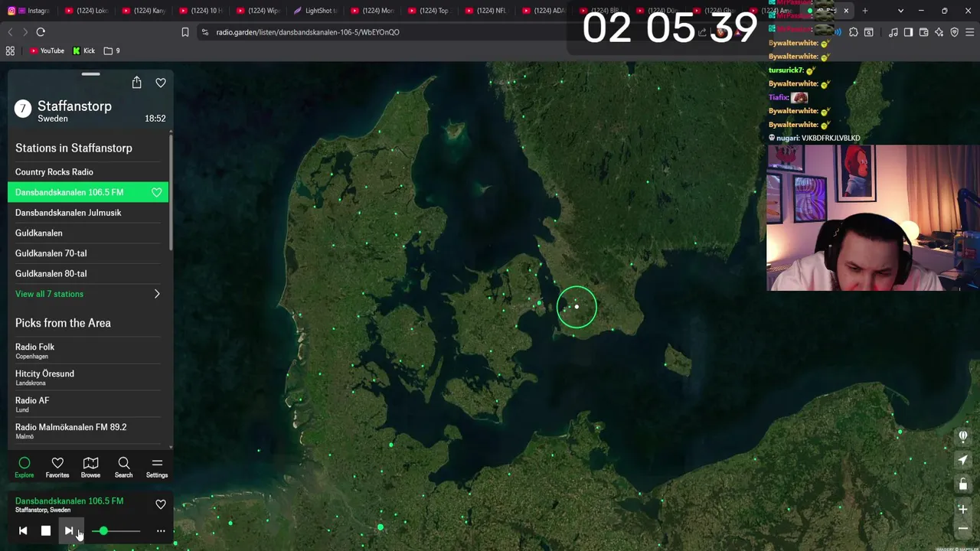Zoom in the map with the plus button
The height and width of the screenshot is (551, 980).
point(963,509)
